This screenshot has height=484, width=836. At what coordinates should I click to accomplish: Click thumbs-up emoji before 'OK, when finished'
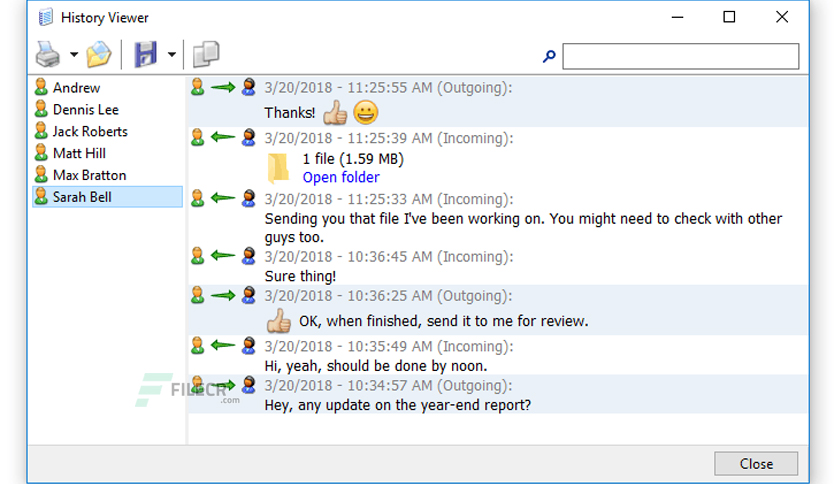[x=278, y=321]
